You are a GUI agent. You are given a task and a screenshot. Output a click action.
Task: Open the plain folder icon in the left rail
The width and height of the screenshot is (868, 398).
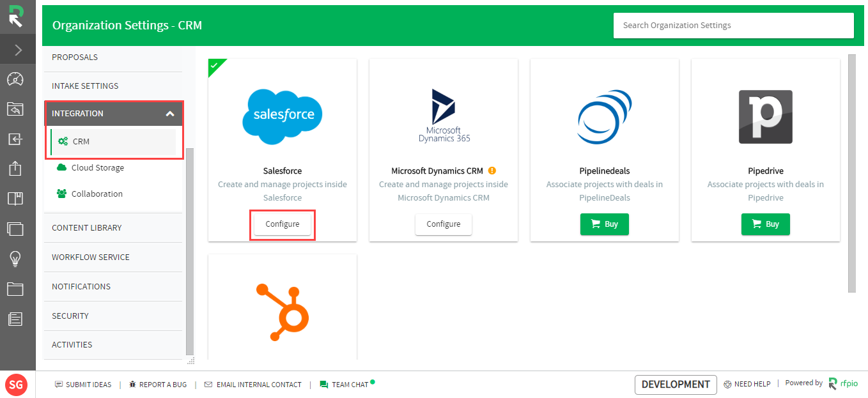pyautogui.click(x=15, y=289)
